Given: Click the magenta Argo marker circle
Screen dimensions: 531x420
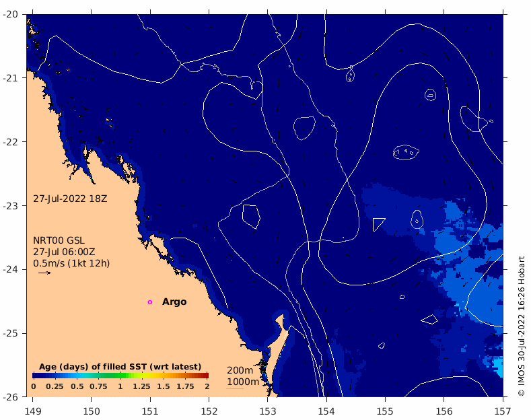Looking at the screenshot, I should (150, 302).
